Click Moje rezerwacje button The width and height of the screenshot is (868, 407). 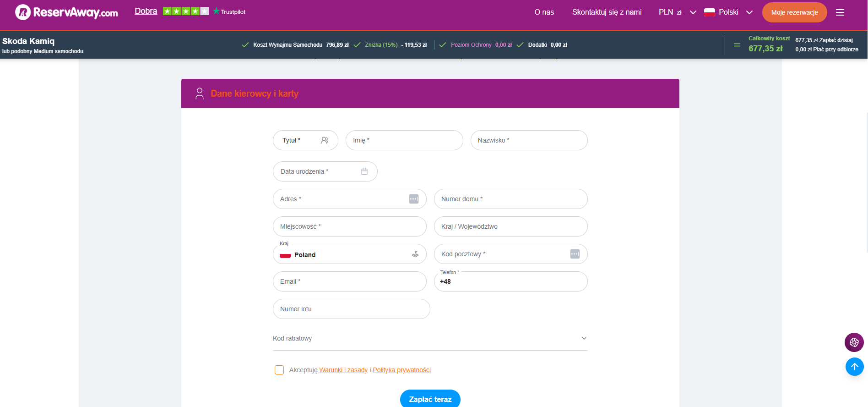pyautogui.click(x=794, y=12)
